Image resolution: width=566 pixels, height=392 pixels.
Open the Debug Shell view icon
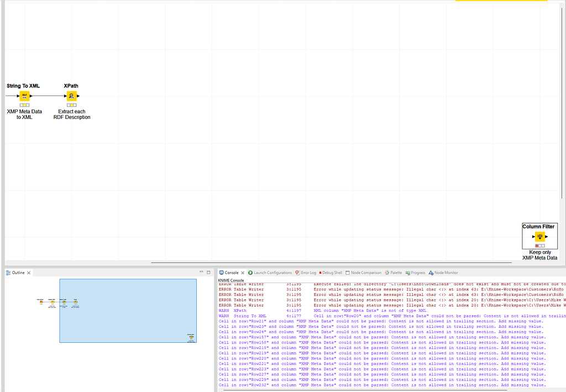[x=321, y=272]
